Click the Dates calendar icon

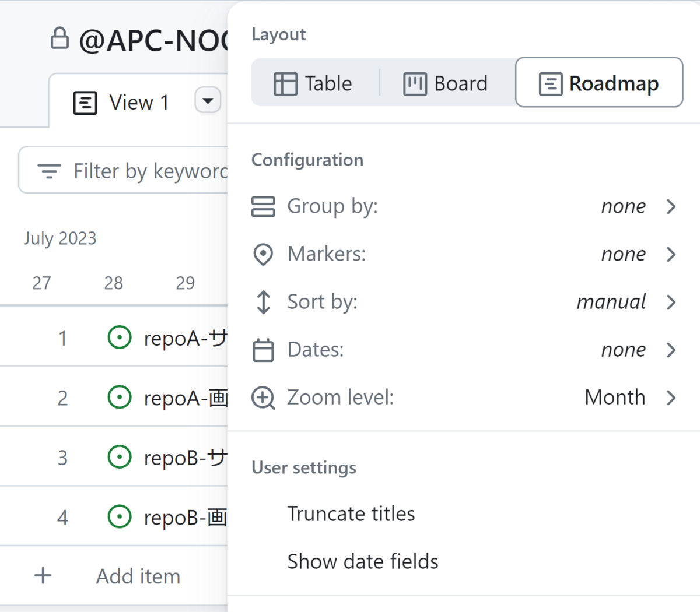[x=263, y=350]
